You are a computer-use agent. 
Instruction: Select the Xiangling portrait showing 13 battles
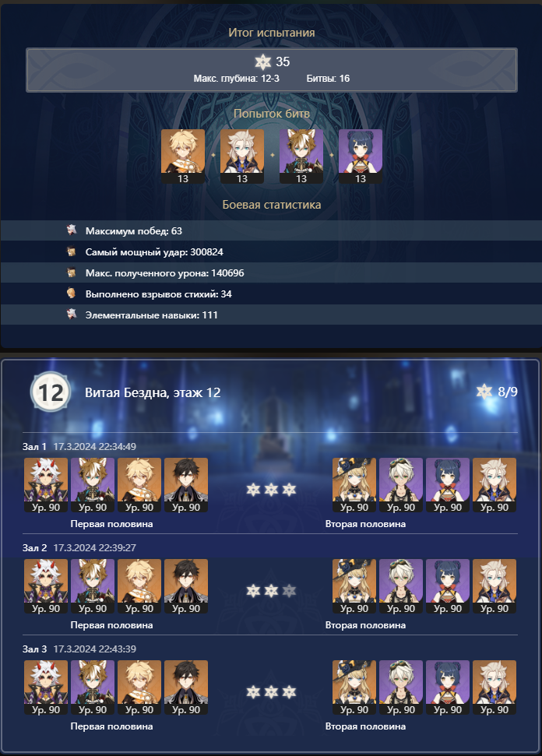[361, 156]
